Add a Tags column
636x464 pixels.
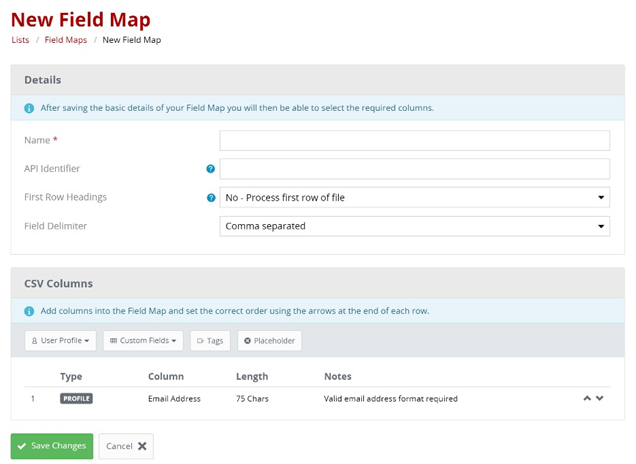click(x=210, y=341)
